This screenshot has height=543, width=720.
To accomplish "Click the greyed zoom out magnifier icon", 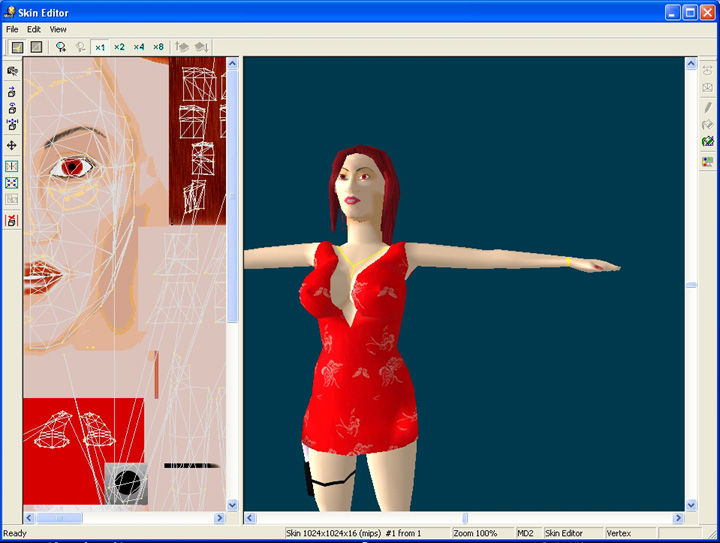I will (80, 47).
